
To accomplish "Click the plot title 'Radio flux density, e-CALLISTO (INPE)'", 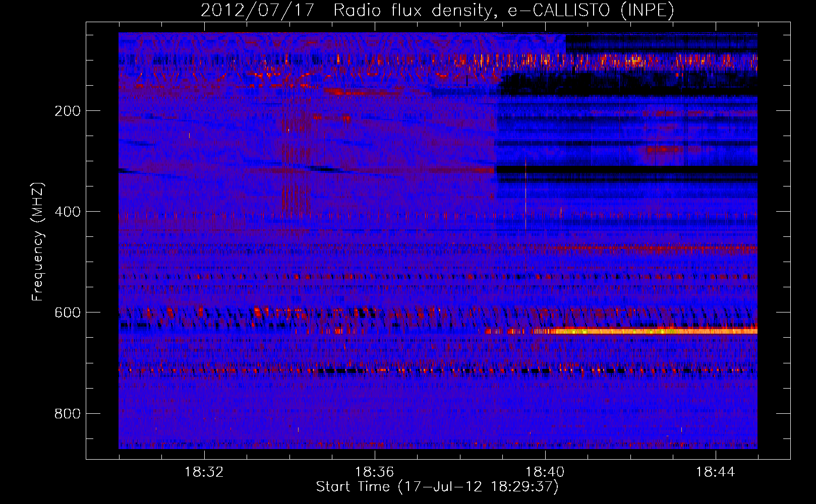I will (x=504, y=11).
